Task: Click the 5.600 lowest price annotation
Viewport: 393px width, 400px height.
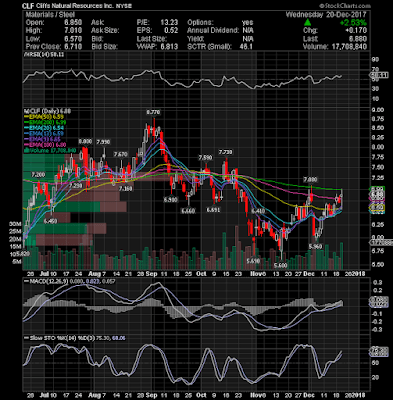Action: pos(280,265)
